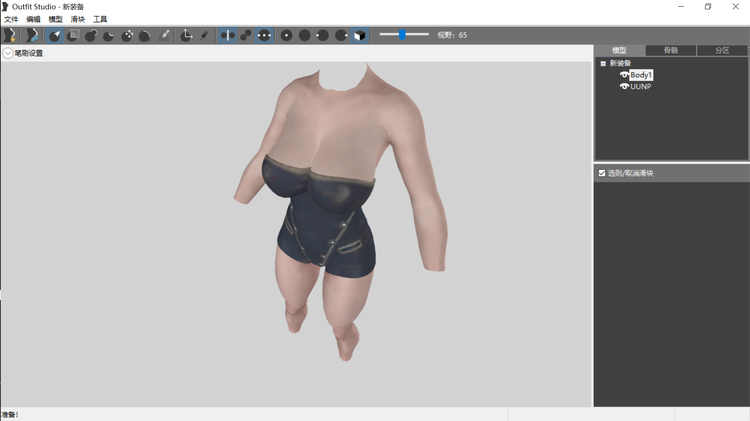This screenshot has width=750, height=421.
Task: Switch to the 模型 panel tab
Action: pyautogui.click(x=619, y=50)
